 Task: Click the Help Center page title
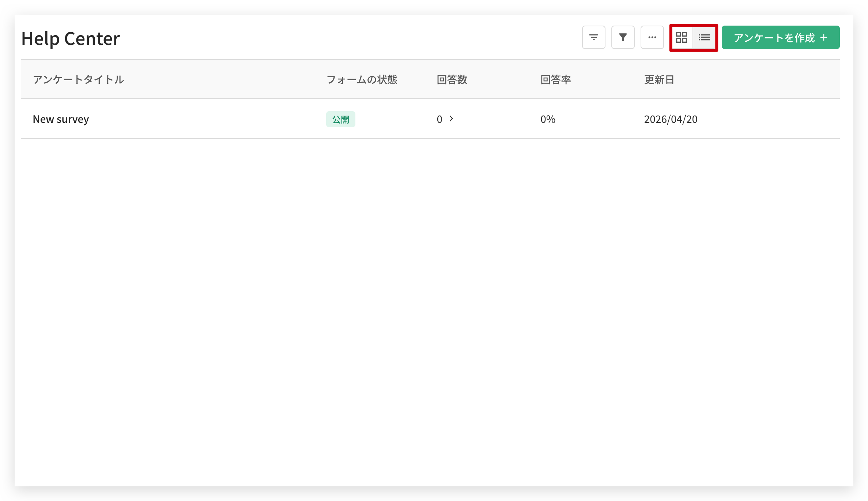pos(71,39)
